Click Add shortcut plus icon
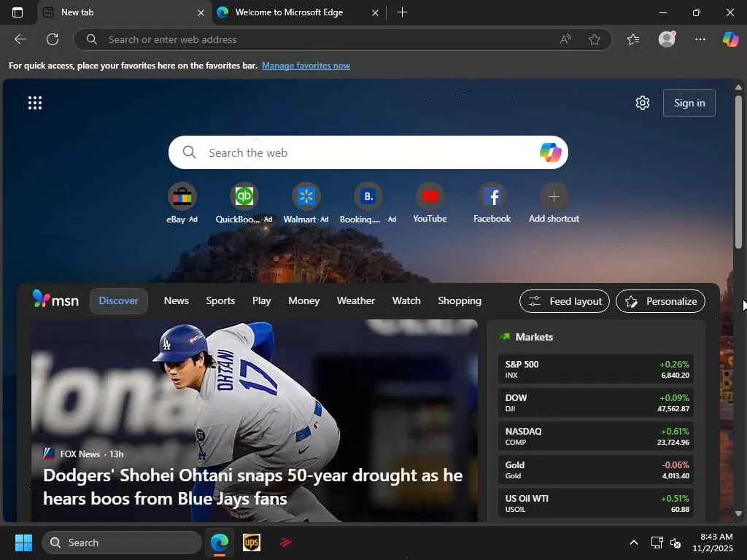The width and height of the screenshot is (747, 560). pyautogui.click(x=554, y=197)
